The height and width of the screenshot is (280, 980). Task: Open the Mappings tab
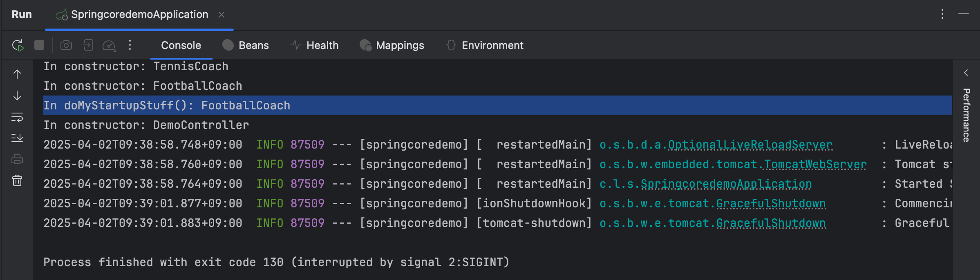click(392, 45)
